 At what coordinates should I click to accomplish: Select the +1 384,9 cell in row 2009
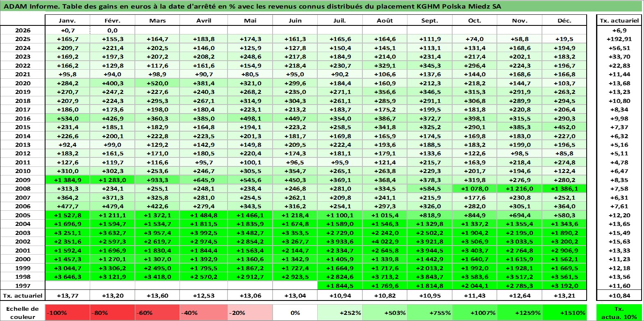click(x=67, y=180)
